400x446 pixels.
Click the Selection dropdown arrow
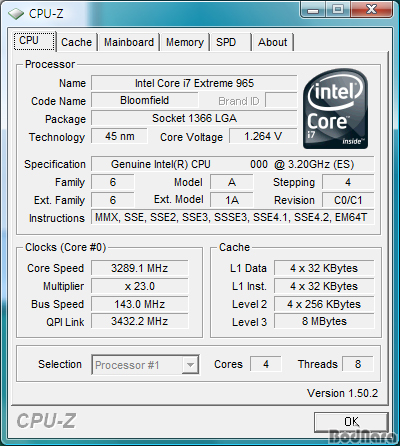(190, 365)
